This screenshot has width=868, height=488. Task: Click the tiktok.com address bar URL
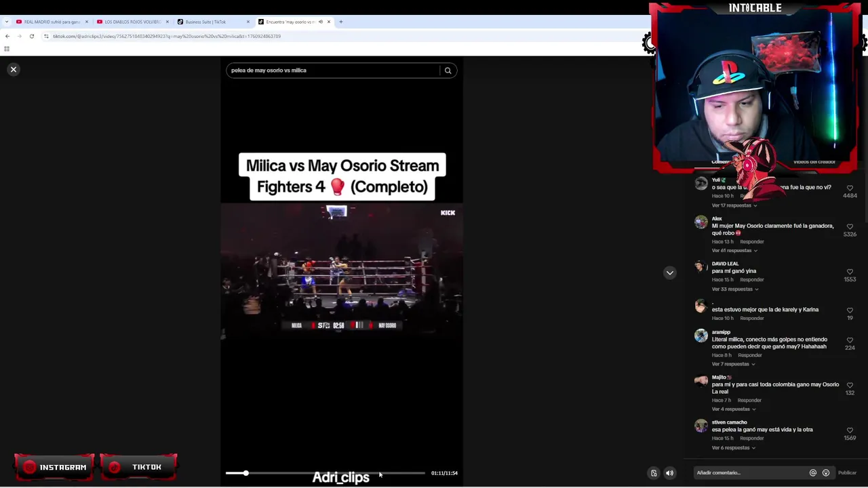click(167, 37)
